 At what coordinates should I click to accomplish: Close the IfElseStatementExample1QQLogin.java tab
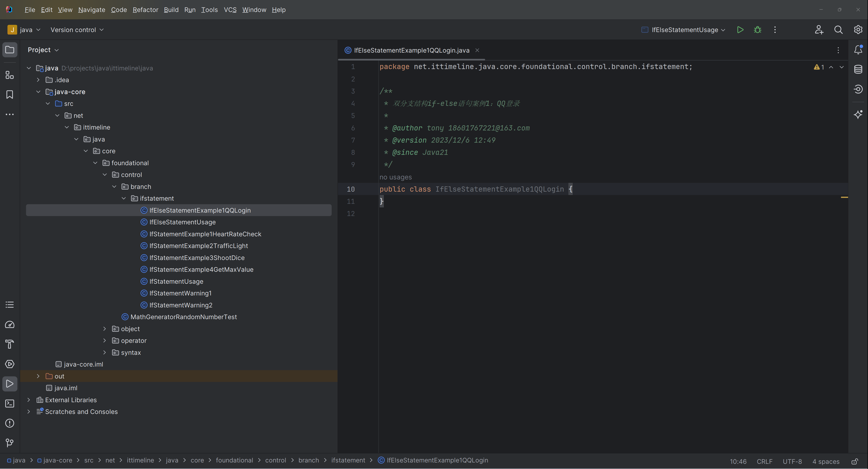tap(477, 50)
